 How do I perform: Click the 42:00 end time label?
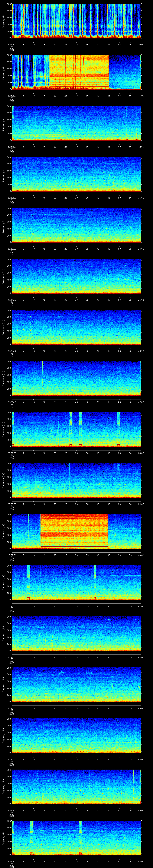click(x=141, y=657)
